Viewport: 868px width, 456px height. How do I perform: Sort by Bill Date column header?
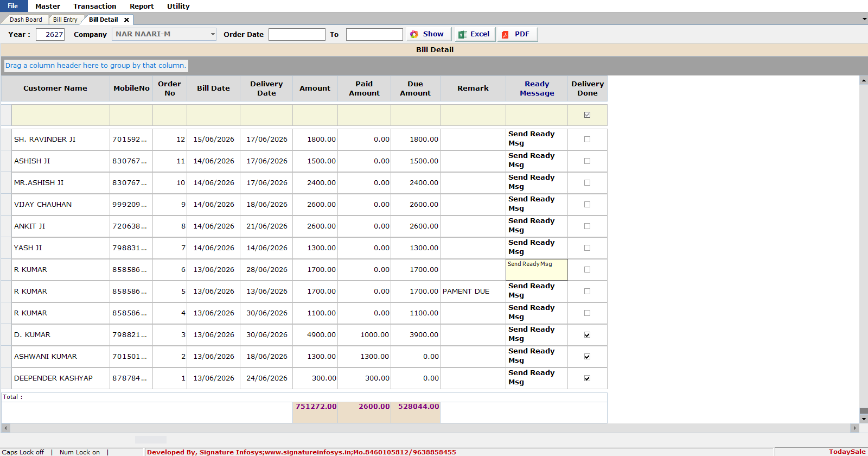pos(213,88)
